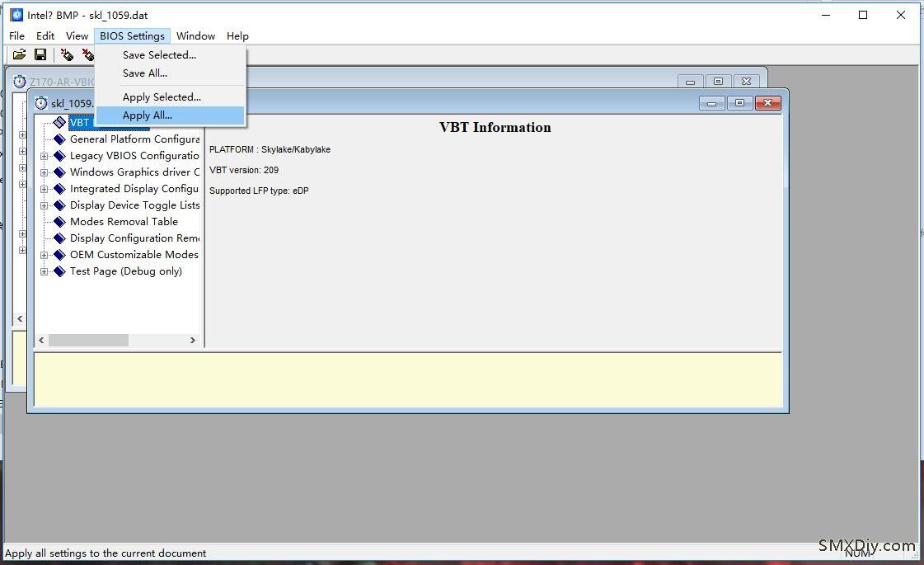
Task: Expand the Legacy VBIOS Configuration node
Action: (45, 156)
